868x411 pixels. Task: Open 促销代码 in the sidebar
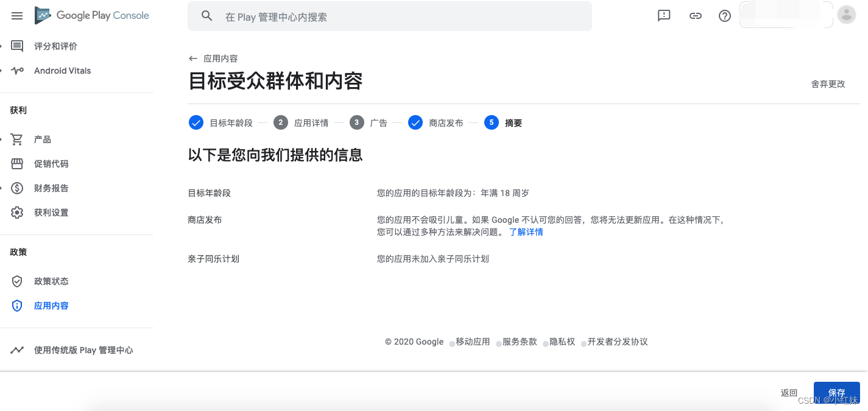coord(51,163)
